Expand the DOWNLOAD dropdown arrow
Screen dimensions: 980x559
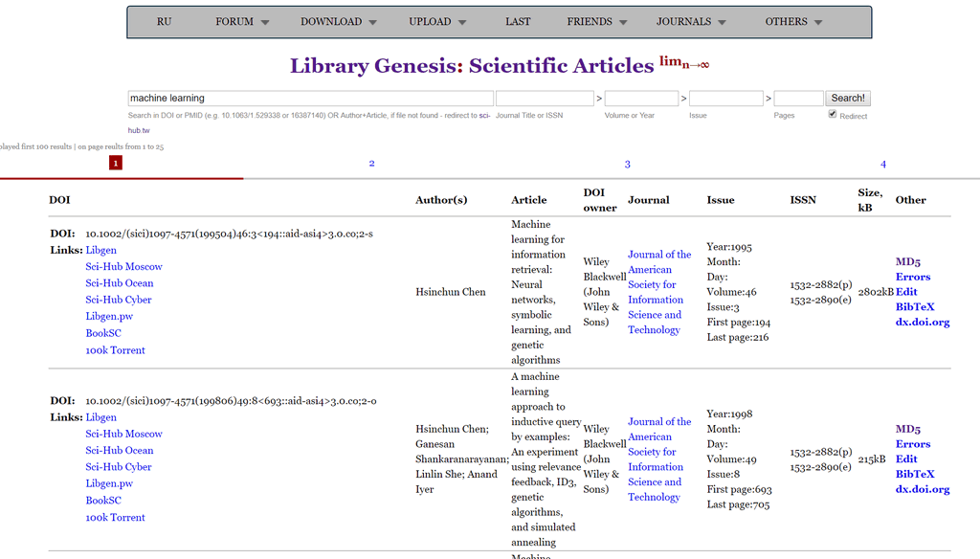tap(372, 23)
